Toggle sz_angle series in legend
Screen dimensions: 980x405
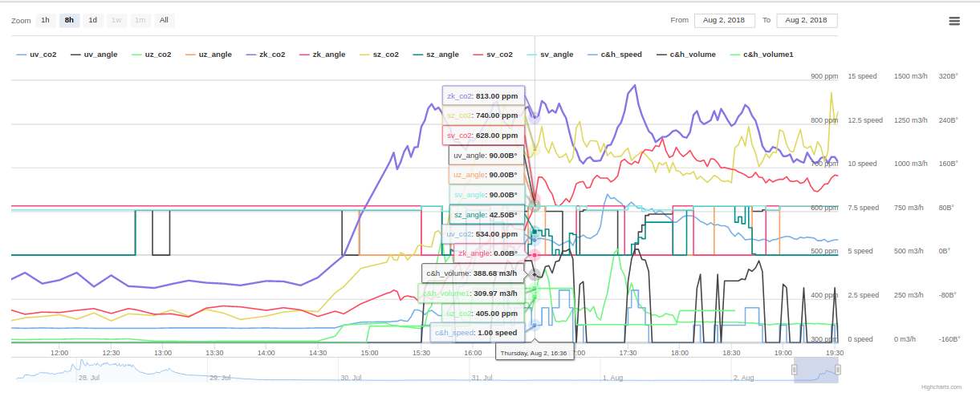(437, 55)
